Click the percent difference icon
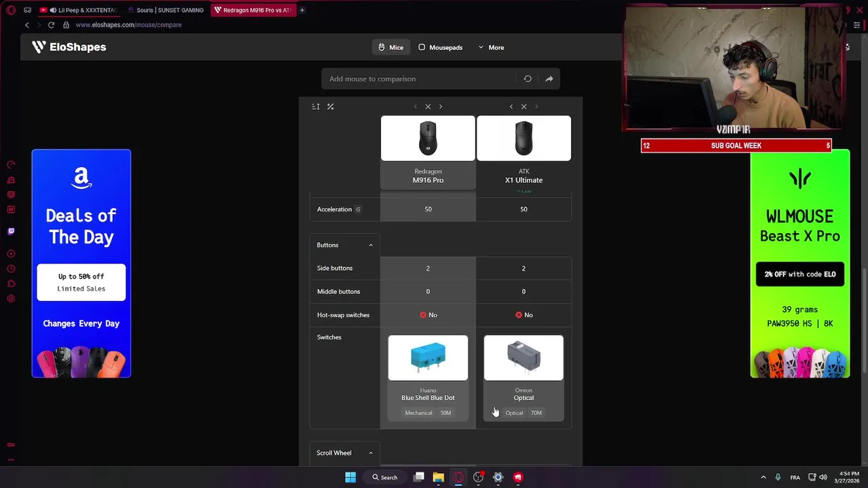Viewport: 868px width, 488px height. pyautogui.click(x=330, y=106)
